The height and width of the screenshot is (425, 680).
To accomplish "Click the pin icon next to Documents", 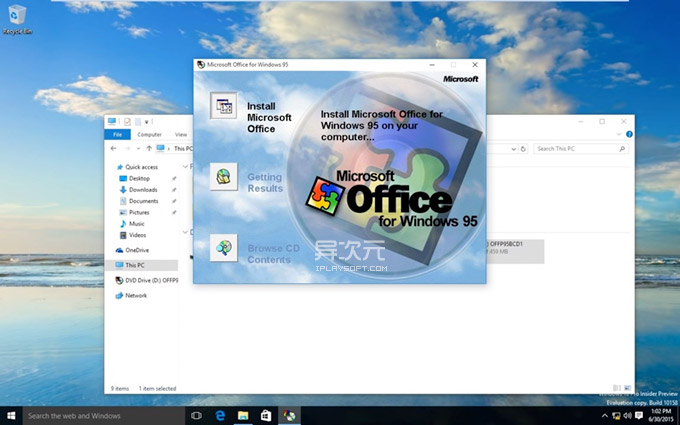I will point(174,201).
